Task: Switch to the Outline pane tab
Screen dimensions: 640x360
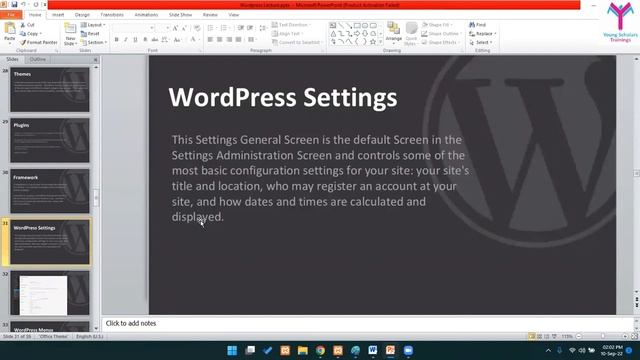Action: pos(38,60)
